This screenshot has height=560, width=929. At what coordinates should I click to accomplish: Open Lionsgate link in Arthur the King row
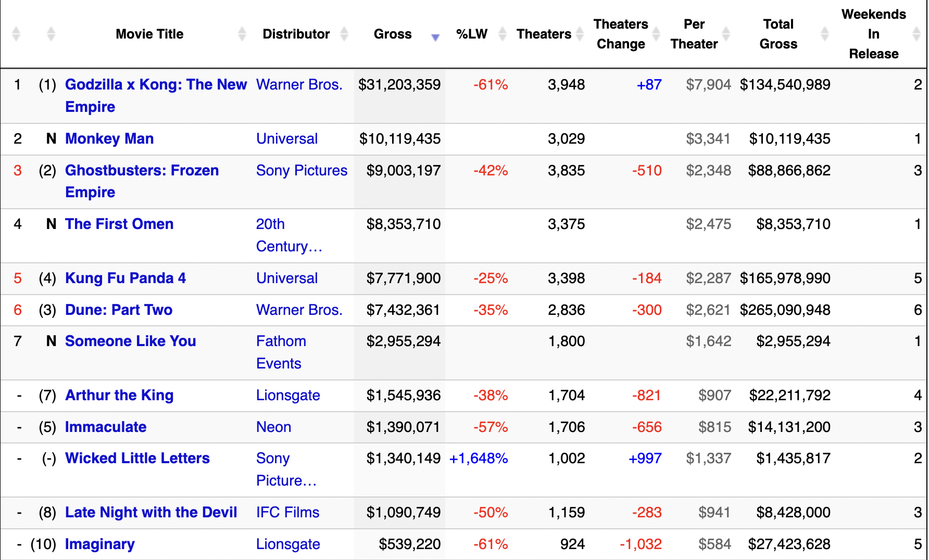coord(288,395)
